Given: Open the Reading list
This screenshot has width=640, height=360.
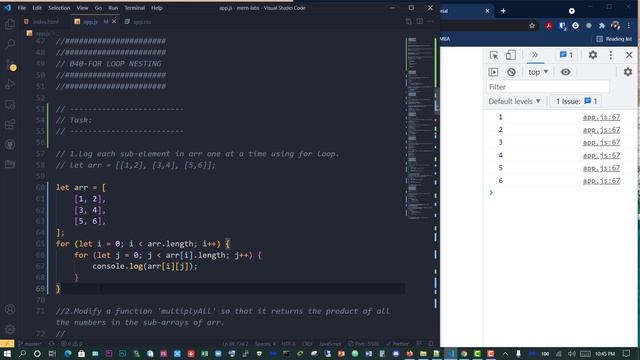Looking at the screenshot, I should [614, 39].
